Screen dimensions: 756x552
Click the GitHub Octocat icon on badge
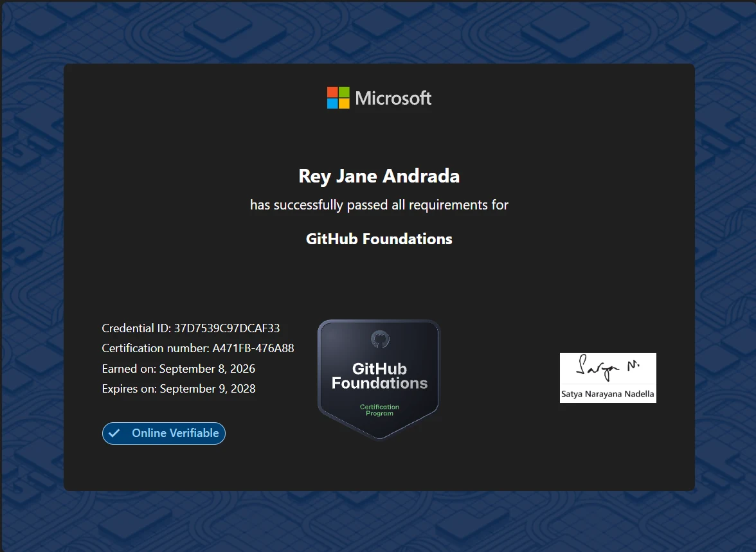click(x=380, y=339)
